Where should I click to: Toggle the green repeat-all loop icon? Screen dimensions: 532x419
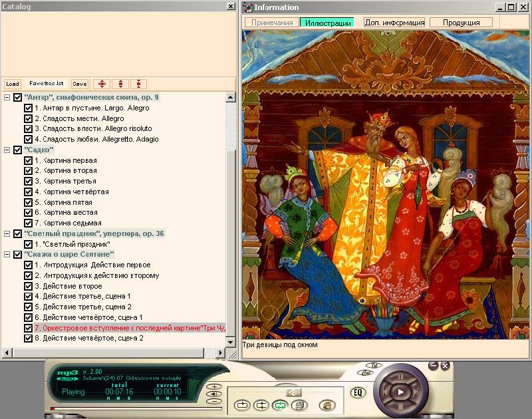280,405
